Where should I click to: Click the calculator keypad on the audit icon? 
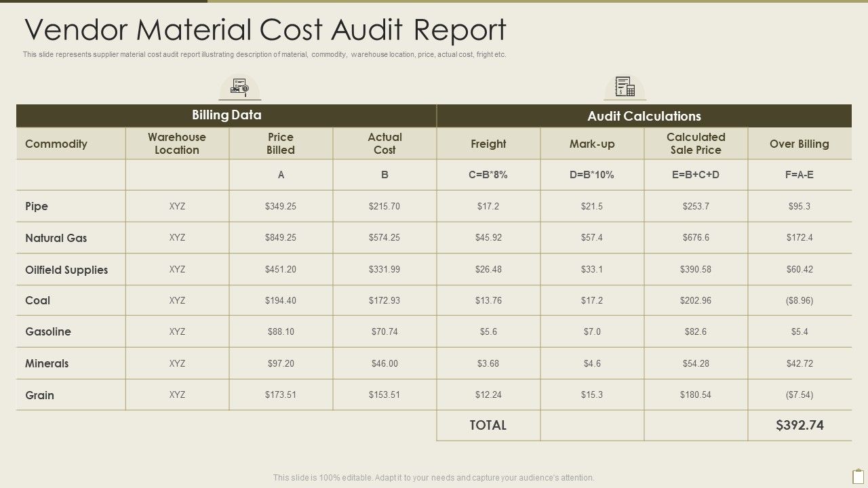click(631, 91)
